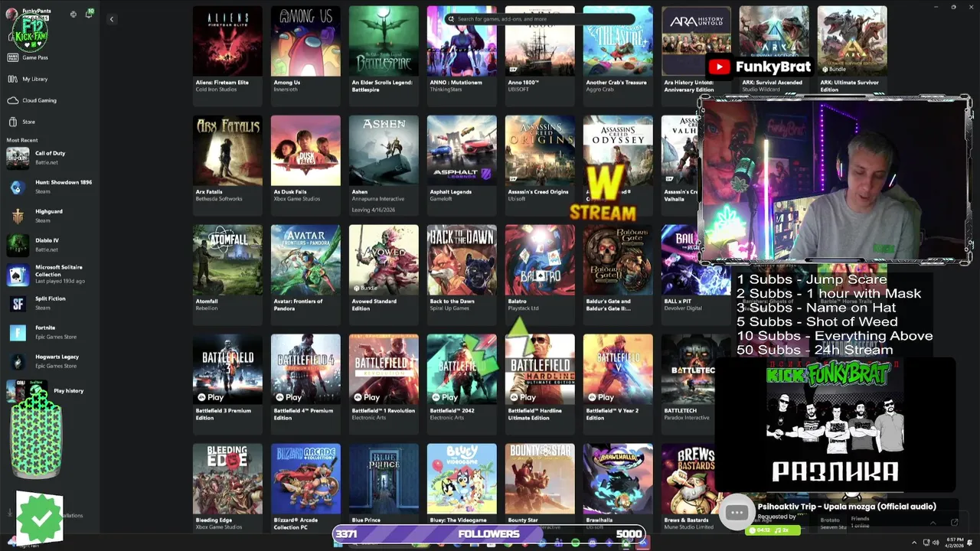
Task: Click the icon left of the notification bell
Action: coord(73,14)
